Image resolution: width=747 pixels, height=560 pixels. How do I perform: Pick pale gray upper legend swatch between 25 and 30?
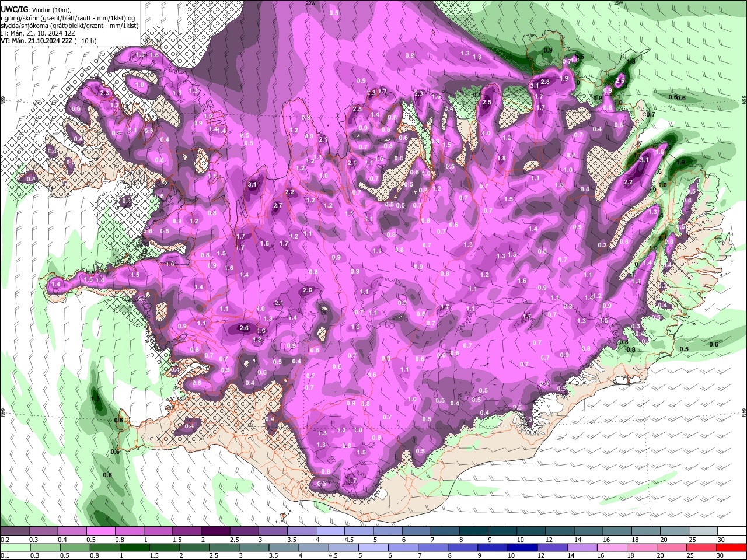click(x=704, y=531)
